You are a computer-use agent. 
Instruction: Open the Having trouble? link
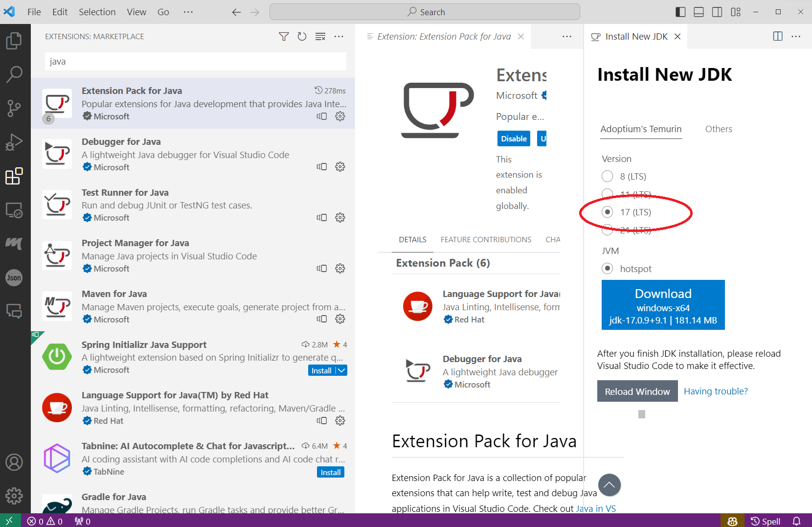[716, 391]
